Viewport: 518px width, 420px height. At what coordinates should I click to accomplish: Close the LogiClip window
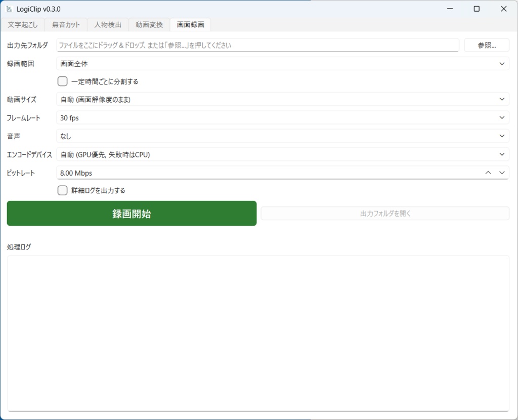click(x=503, y=9)
